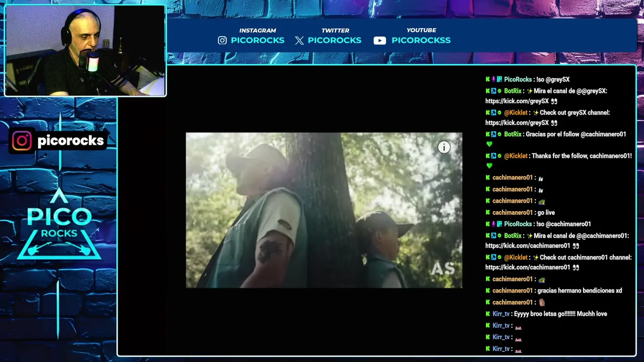
Task: Click 'Eyyyy broo letsa go!!!!!!! Muchh love' message
Action: pyautogui.click(x=560, y=314)
